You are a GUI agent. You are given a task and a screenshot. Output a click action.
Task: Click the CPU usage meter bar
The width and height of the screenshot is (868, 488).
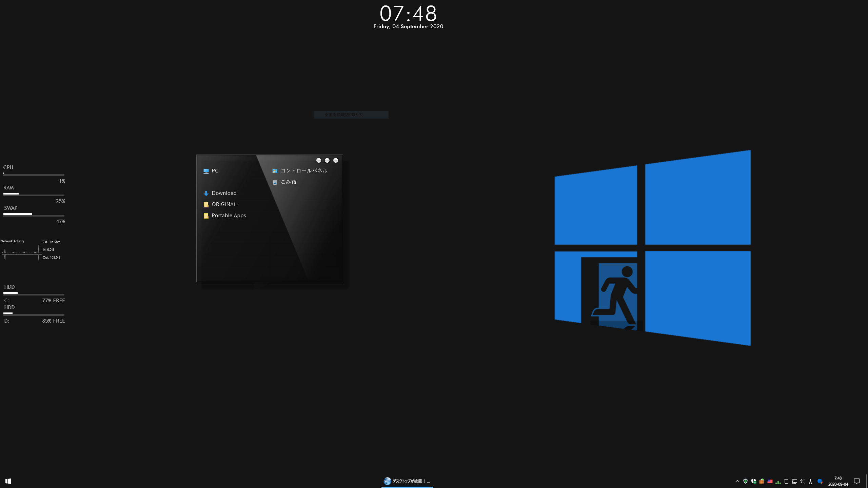pyautogui.click(x=34, y=175)
